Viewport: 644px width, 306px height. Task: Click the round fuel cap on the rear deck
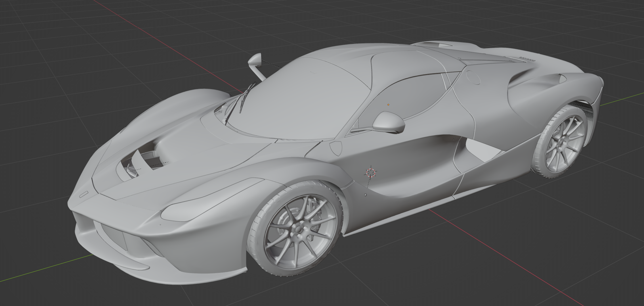[x=473, y=77]
